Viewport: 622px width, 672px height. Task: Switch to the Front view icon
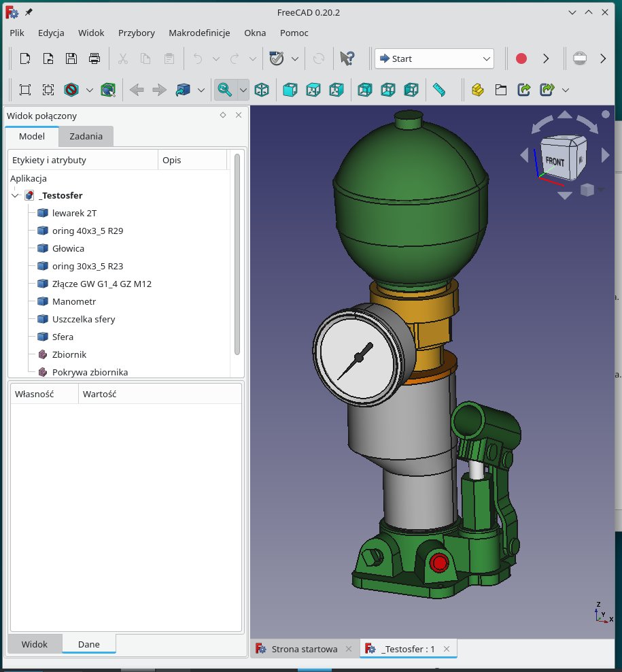[290, 89]
